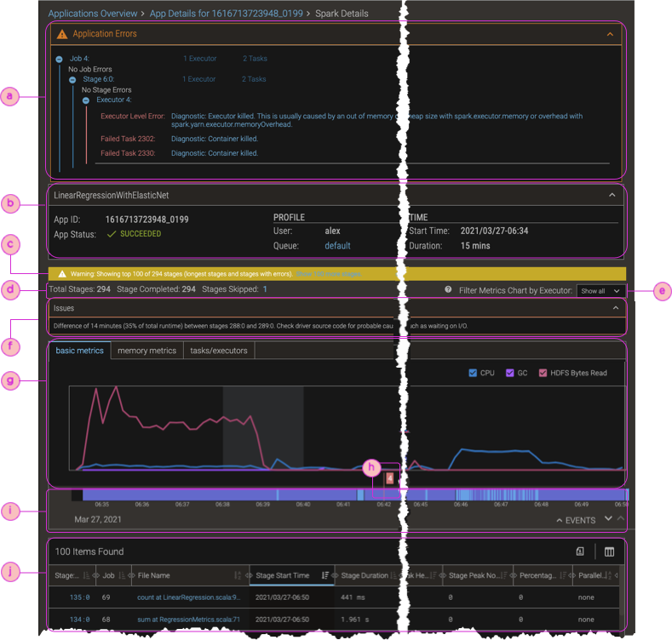Collapse the Issues panel chevron
The height and width of the screenshot is (640, 672).
click(x=616, y=308)
